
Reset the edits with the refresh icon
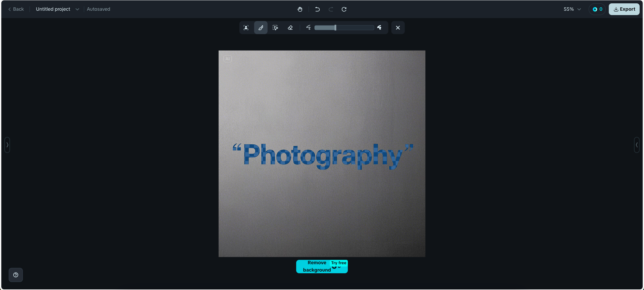(x=344, y=9)
